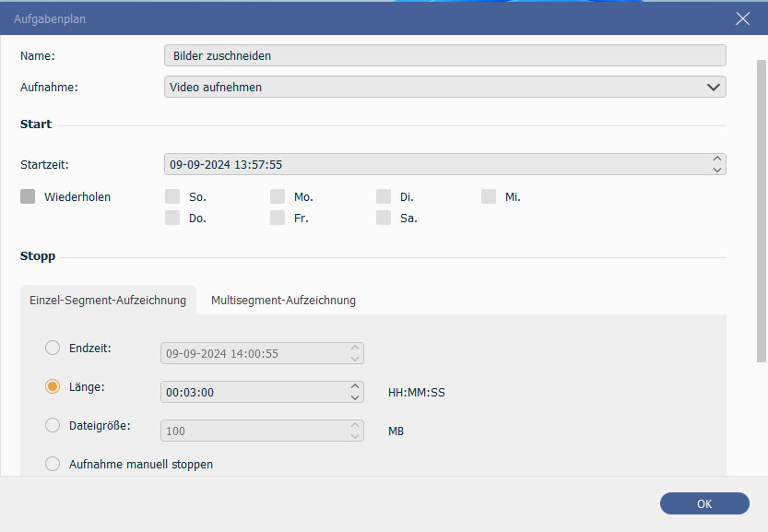The width and height of the screenshot is (768, 532).
Task: Choose "Aufnahme manuell stoppen" option
Action: pyautogui.click(x=53, y=464)
